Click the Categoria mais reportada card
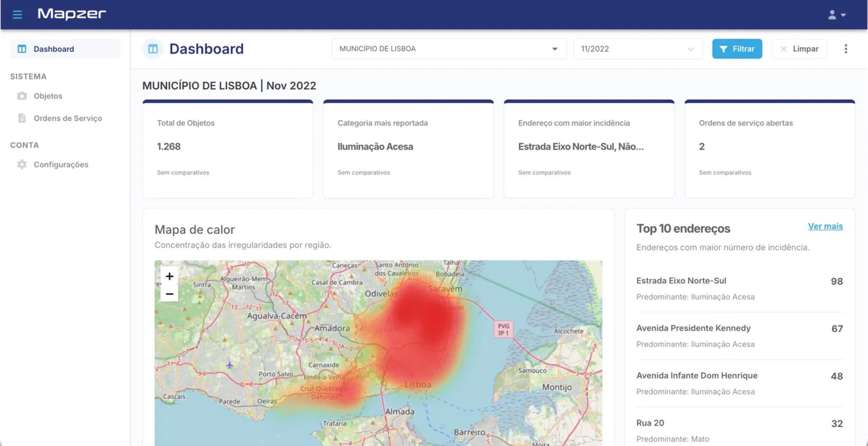The image size is (868, 446). [x=408, y=149]
